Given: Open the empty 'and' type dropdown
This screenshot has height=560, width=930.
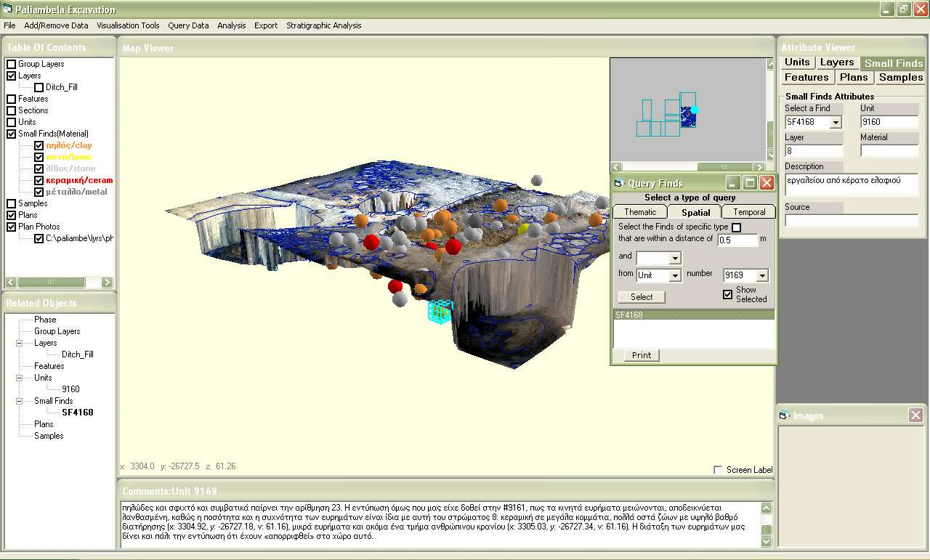Looking at the screenshot, I should tap(675, 258).
